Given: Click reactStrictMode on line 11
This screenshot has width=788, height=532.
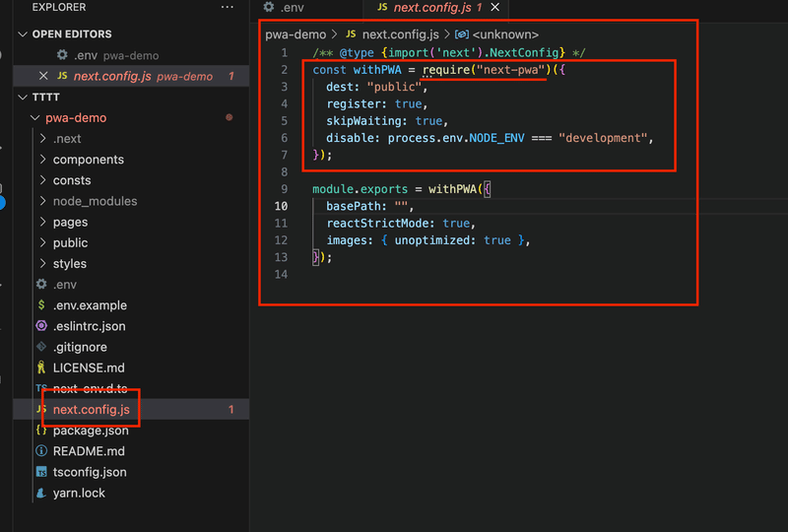Looking at the screenshot, I should [x=380, y=224].
